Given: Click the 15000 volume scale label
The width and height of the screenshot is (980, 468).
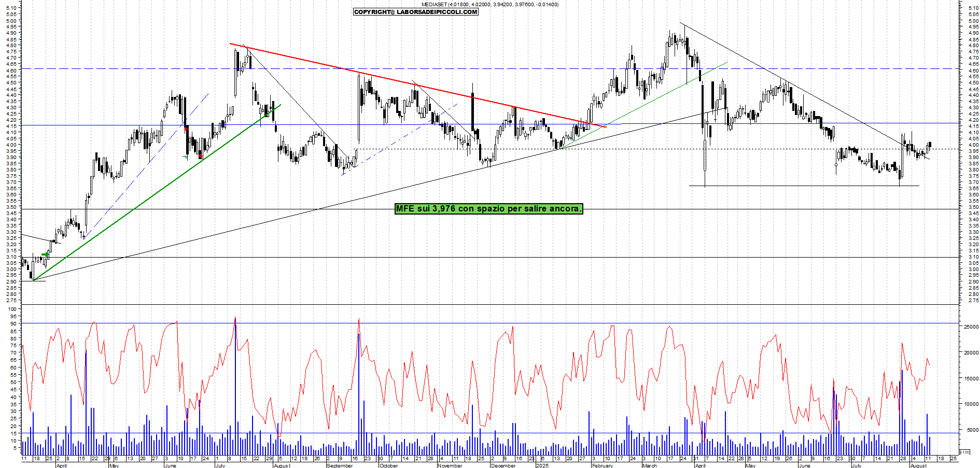Looking at the screenshot, I should pos(971,378).
